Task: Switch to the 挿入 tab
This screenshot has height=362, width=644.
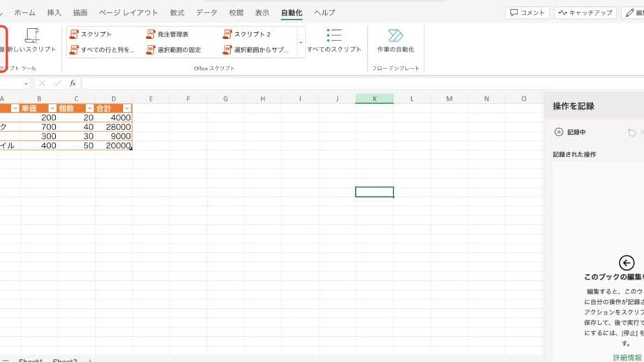Action: [x=54, y=13]
